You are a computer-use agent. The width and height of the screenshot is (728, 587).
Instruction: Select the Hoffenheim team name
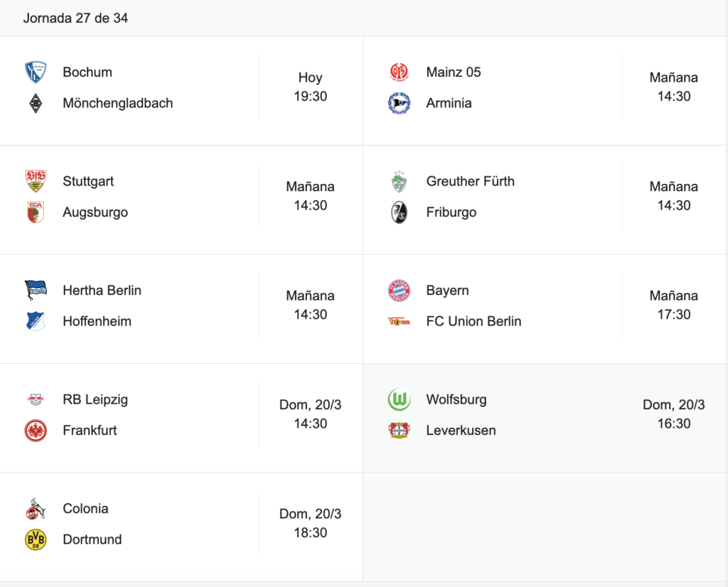tap(97, 321)
